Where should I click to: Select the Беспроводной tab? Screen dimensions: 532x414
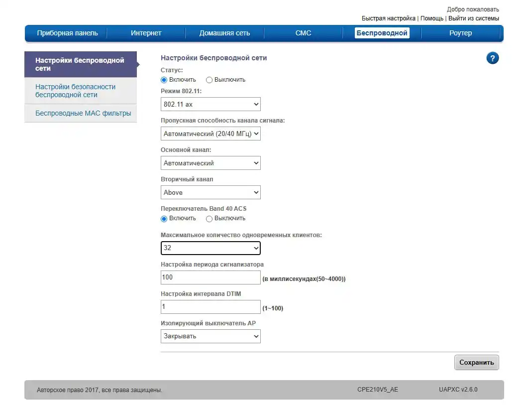coord(382,33)
